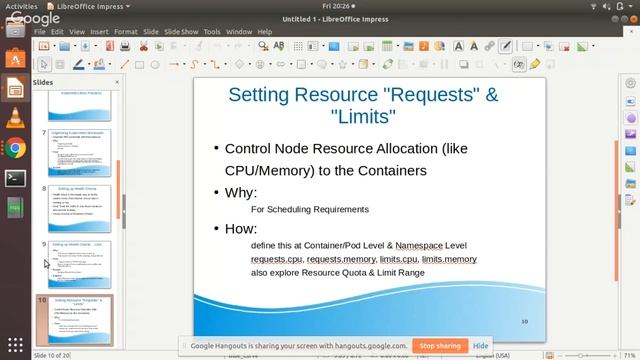Image resolution: width=640 pixels, height=360 pixels.
Task: Open the Line Color dropdown arrow
Action: 89,64
